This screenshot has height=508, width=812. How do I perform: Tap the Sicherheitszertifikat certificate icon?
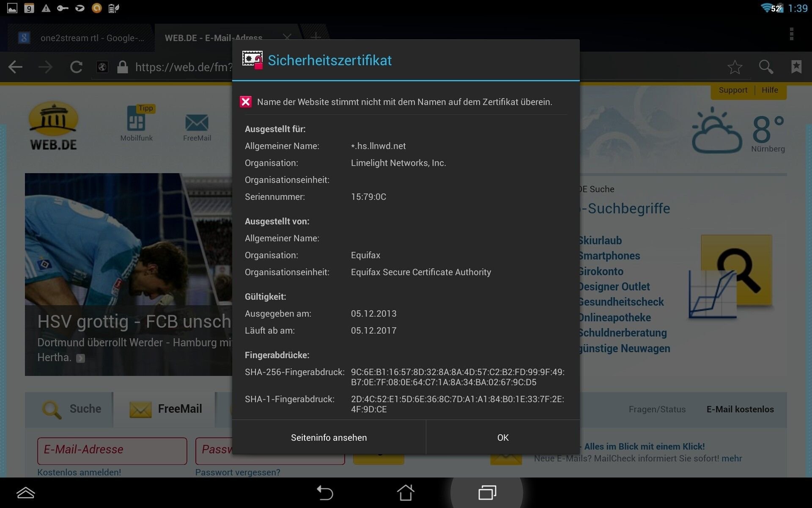(x=252, y=60)
